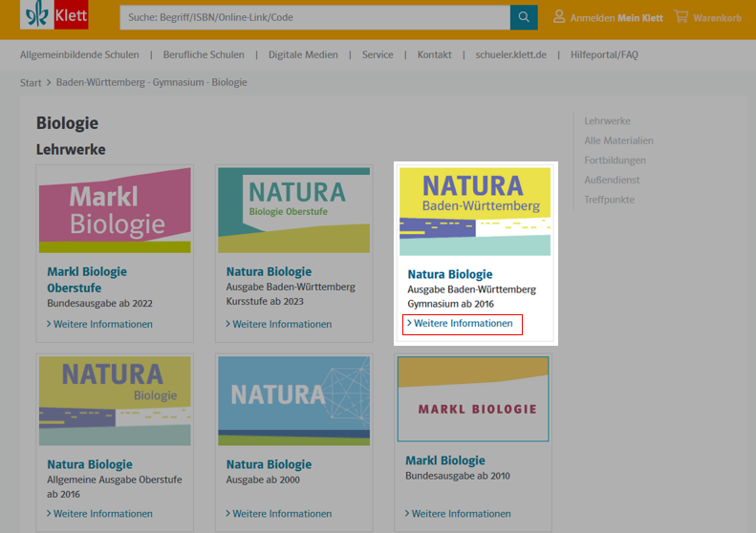Click the Natura Biologie Ausgabe ab 2000 title
Image resolution: width=756 pixels, height=533 pixels.
[269, 464]
